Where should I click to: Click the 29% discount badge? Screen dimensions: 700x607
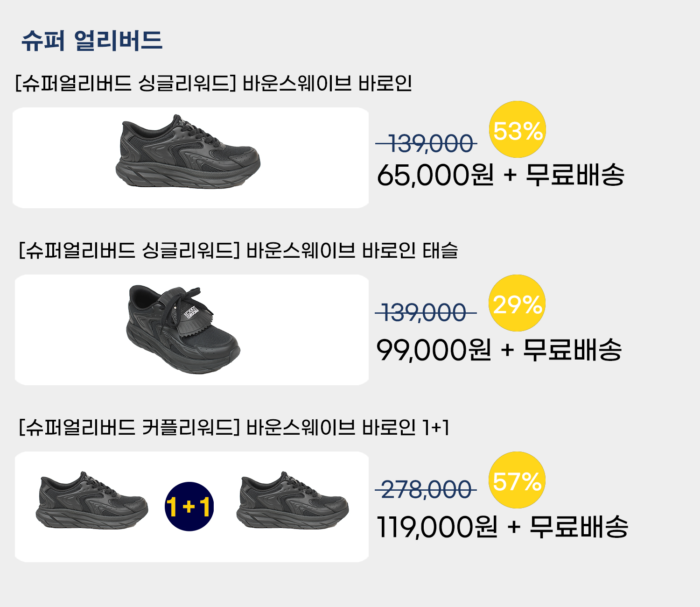tap(517, 303)
